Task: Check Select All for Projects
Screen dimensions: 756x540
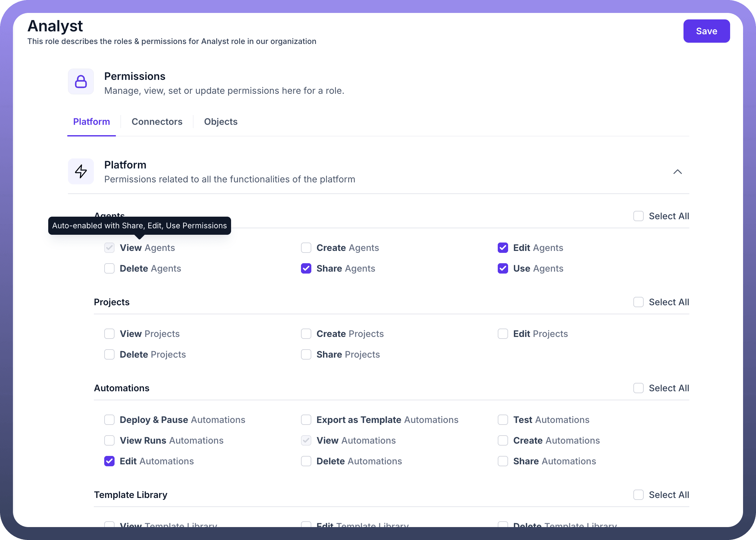Action: (x=638, y=302)
